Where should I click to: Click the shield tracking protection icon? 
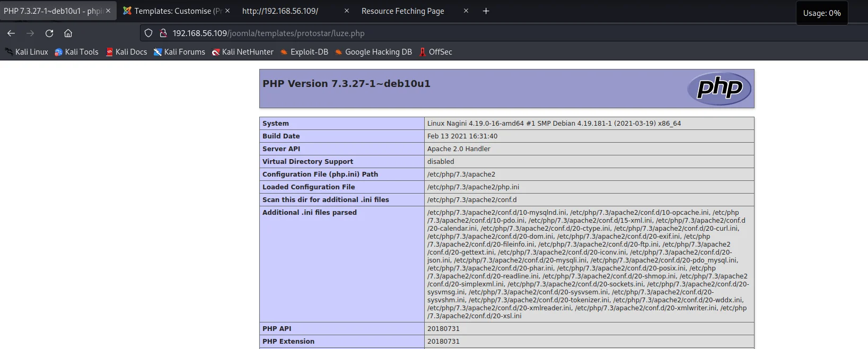point(148,33)
